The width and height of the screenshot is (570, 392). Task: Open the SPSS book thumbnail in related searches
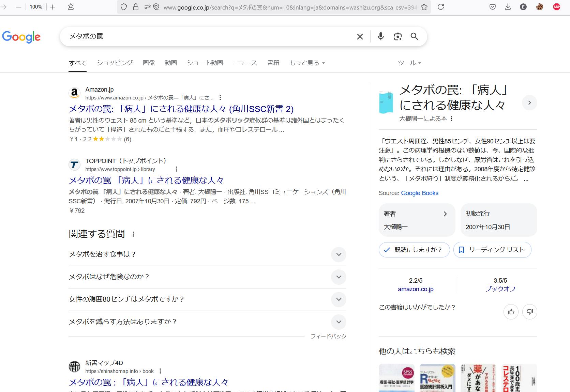click(396, 378)
